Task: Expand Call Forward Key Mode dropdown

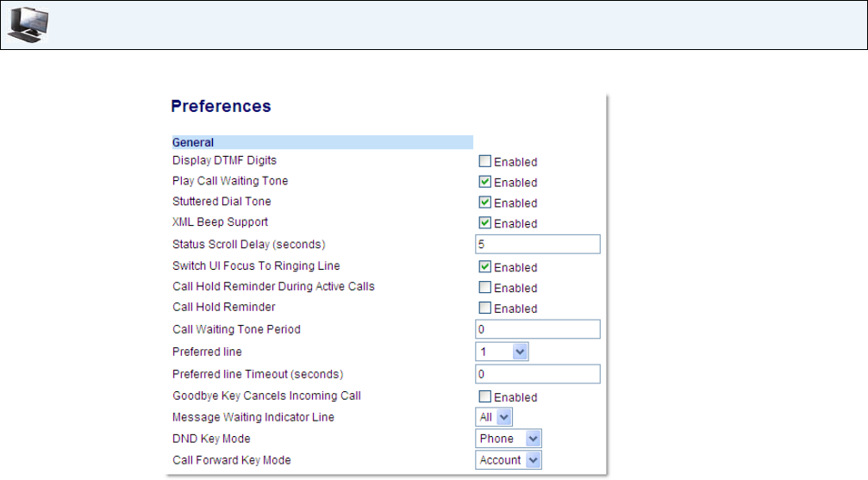Action: pos(509,460)
